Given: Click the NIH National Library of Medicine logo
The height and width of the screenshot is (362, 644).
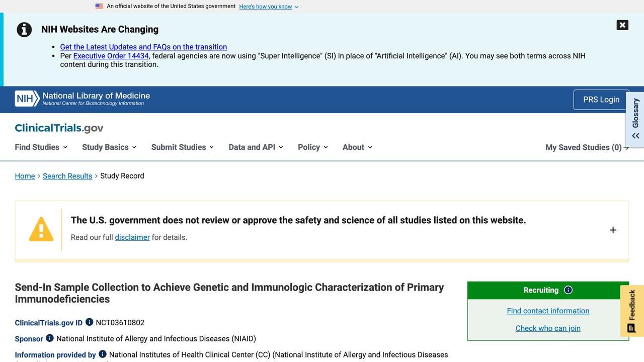Looking at the screenshot, I should point(83,99).
